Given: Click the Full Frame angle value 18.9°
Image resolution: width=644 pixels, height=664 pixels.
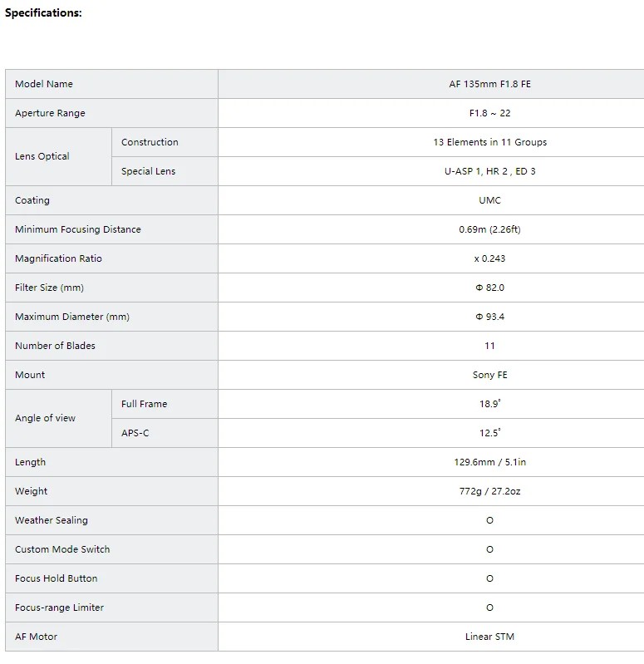Looking at the screenshot, I should coord(489,404).
